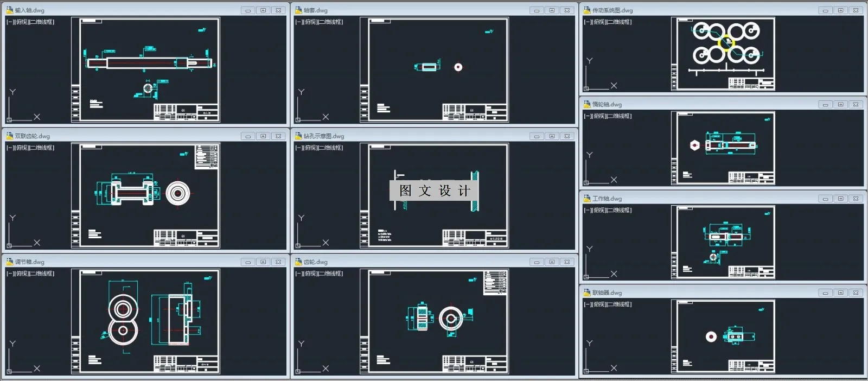Select the hexagon end view in 惰轮轴.dwg

click(694, 145)
